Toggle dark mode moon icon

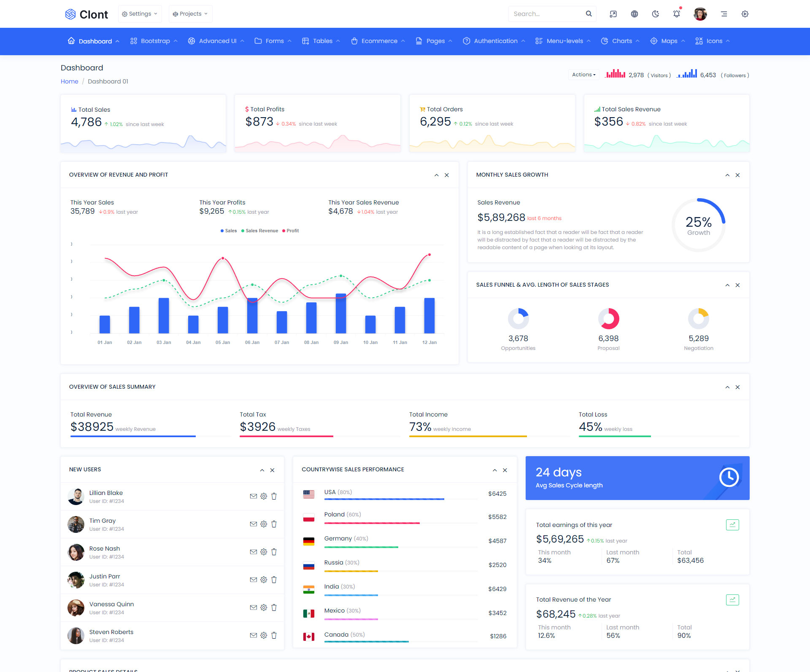pos(655,14)
